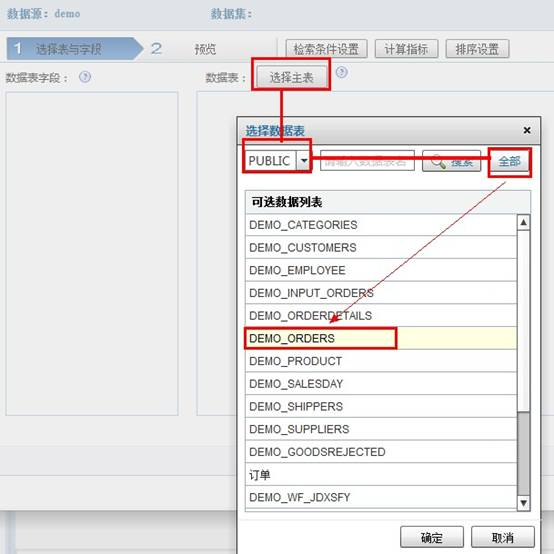Click help icon beside 数据表字段 label
This screenshot has height=554, width=554.
[85, 77]
